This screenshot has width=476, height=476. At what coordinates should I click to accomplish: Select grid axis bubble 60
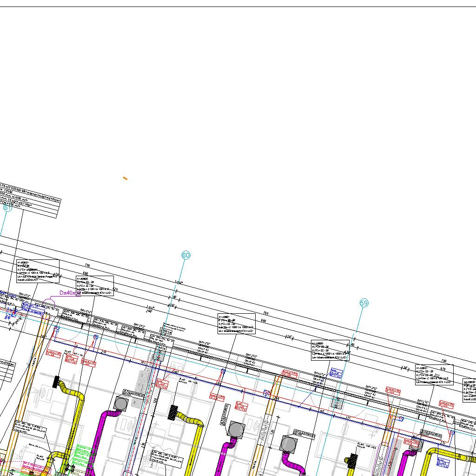tap(186, 255)
